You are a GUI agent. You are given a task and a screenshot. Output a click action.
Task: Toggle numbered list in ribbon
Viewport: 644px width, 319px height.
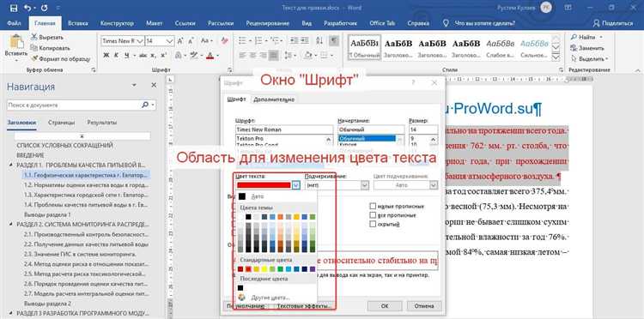258,41
